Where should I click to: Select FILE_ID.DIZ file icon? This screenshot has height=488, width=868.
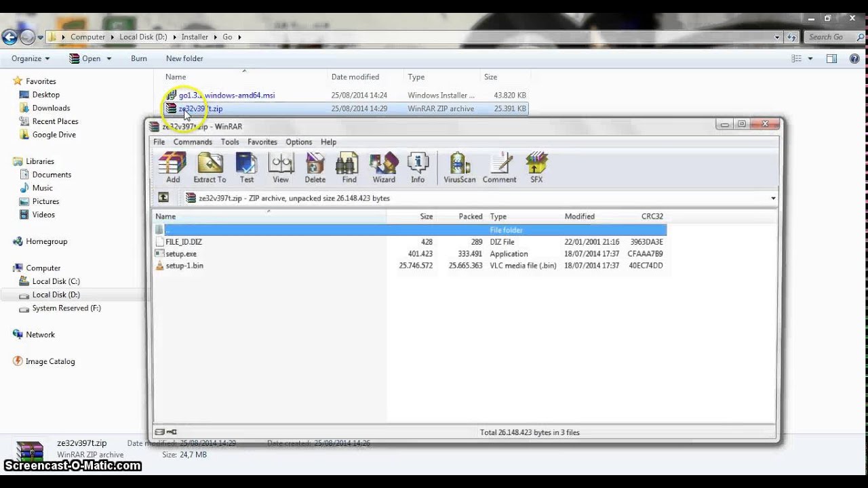click(x=159, y=241)
